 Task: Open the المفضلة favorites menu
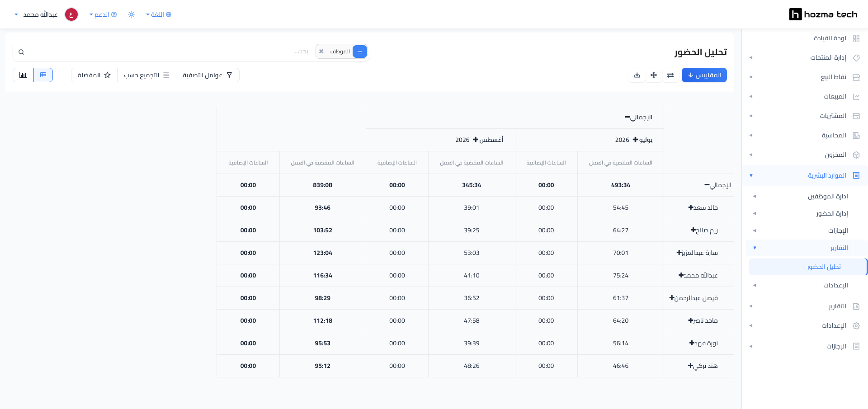click(x=94, y=75)
